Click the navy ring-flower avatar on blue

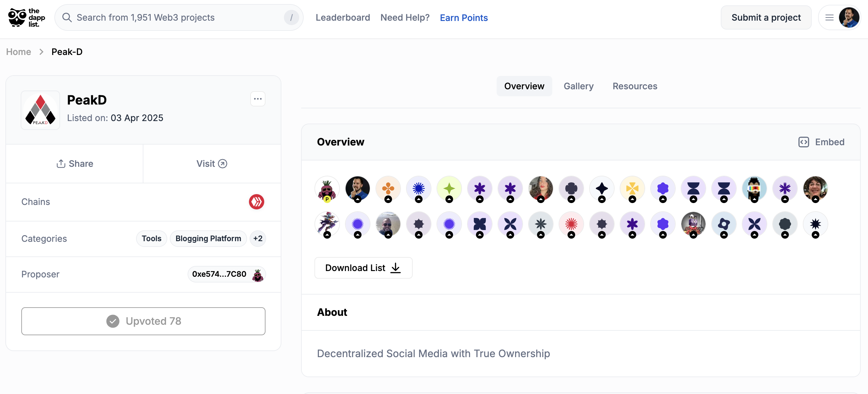724,224
